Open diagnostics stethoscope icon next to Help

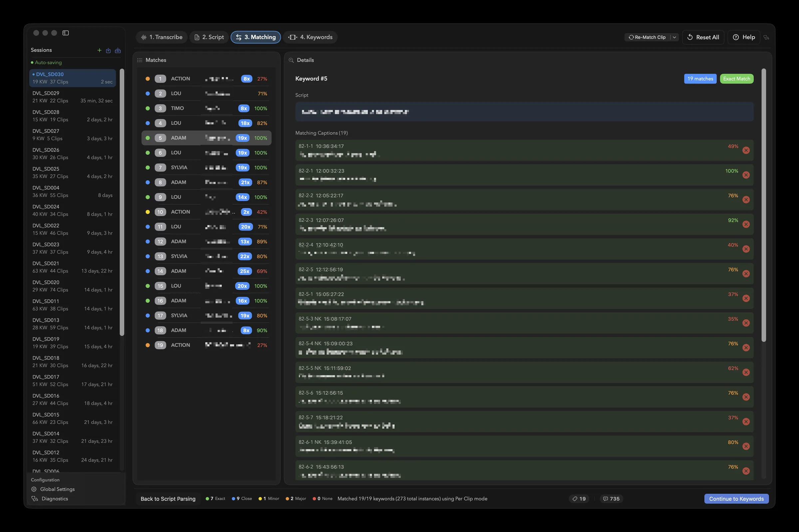pos(766,37)
